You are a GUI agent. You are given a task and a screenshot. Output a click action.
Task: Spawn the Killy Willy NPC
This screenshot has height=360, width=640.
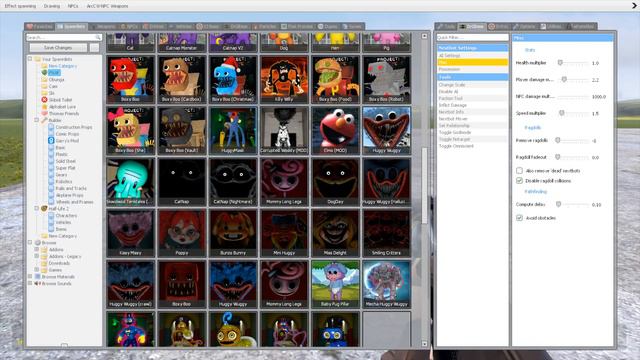[x=284, y=79]
